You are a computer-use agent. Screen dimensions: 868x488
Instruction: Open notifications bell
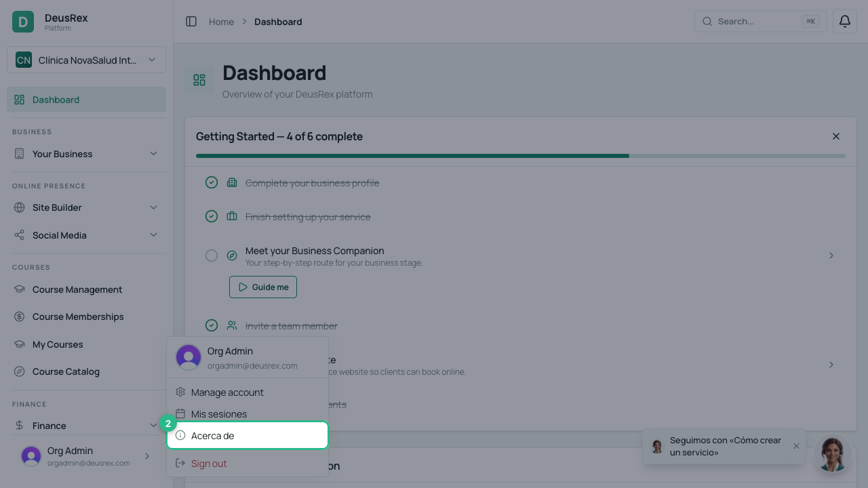pyautogui.click(x=845, y=22)
